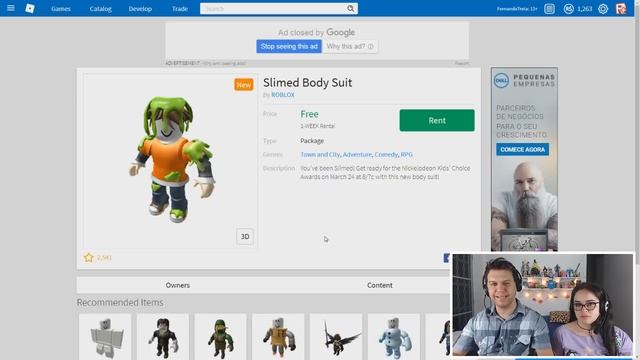
Task: Open the Town and City genre link
Action: point(320,155)
